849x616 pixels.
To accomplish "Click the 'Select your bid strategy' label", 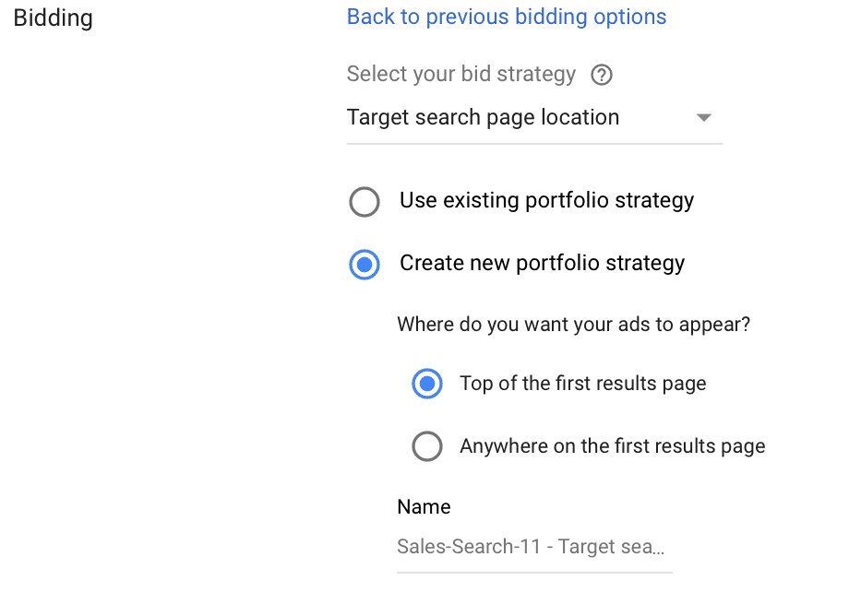I will [x=461, y=74].
